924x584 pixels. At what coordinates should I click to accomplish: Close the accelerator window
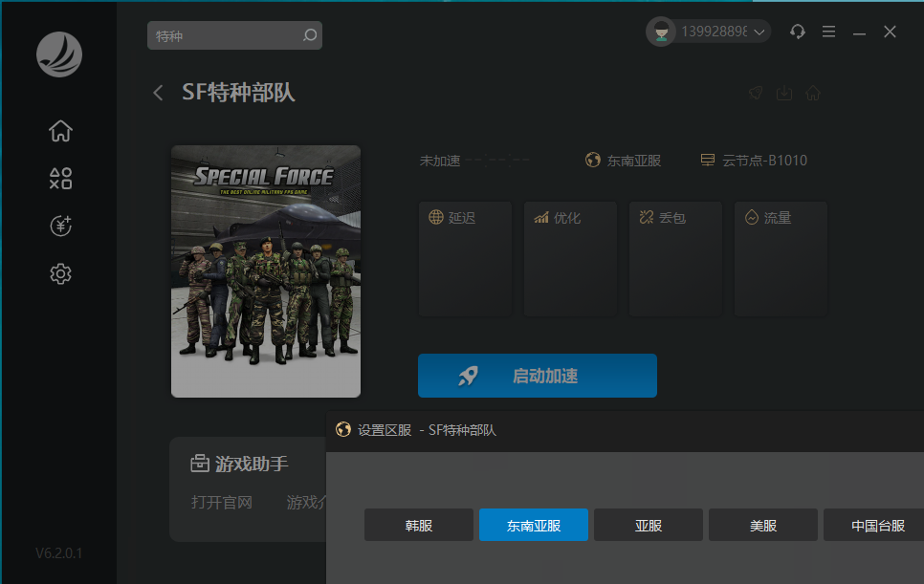click(890, 32)
